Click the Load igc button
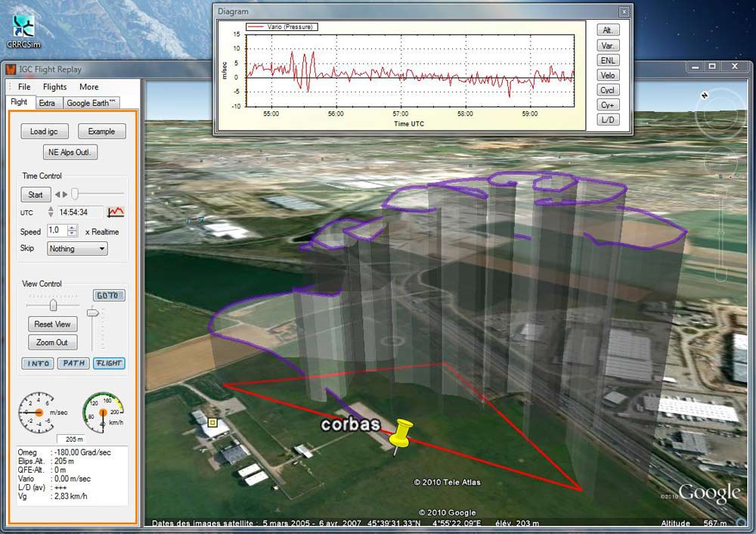 [45, 131]
